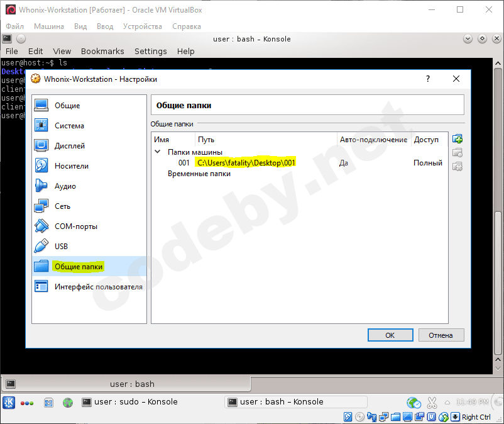504x424 pixels.
Task: Click the add shared folder icon
Action: point(457,139)
